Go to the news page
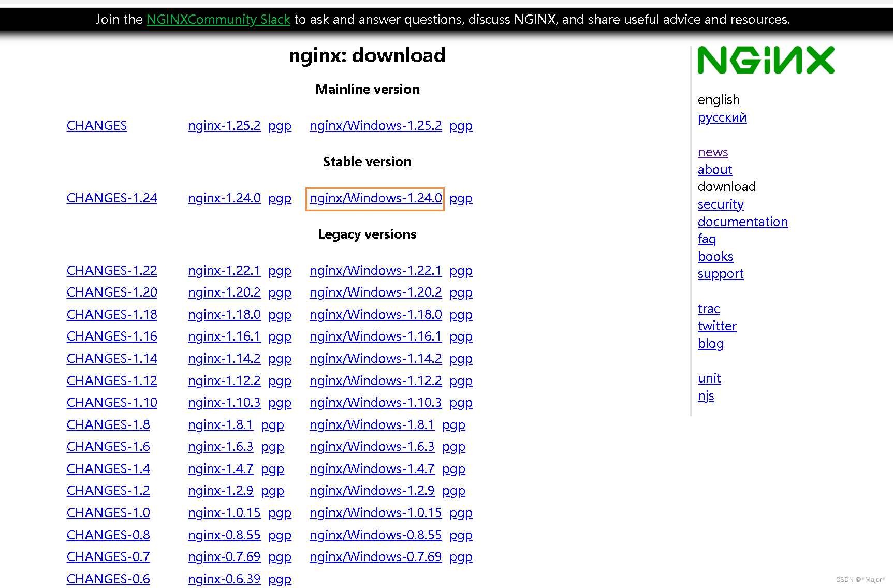 pyautogui.click(x=713, y=152)
